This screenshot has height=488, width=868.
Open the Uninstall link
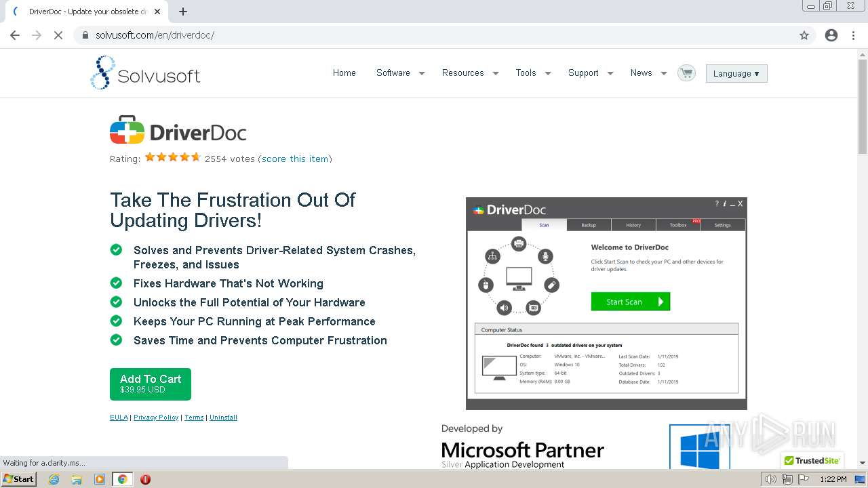tap(223, 418)
